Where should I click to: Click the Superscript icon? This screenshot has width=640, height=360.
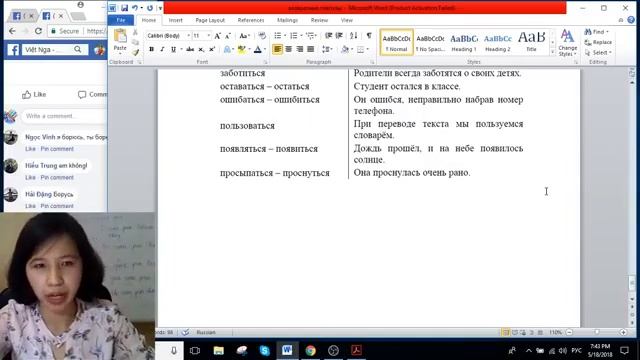212,49
